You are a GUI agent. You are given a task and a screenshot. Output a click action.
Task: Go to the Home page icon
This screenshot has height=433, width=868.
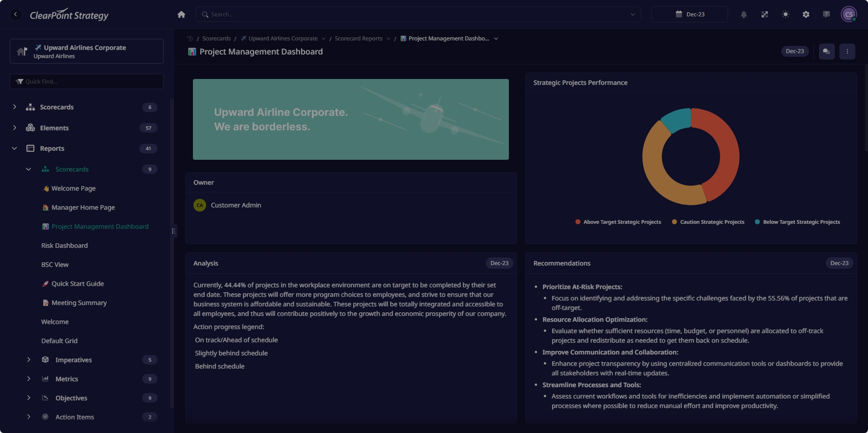click(x=181, y=15)
